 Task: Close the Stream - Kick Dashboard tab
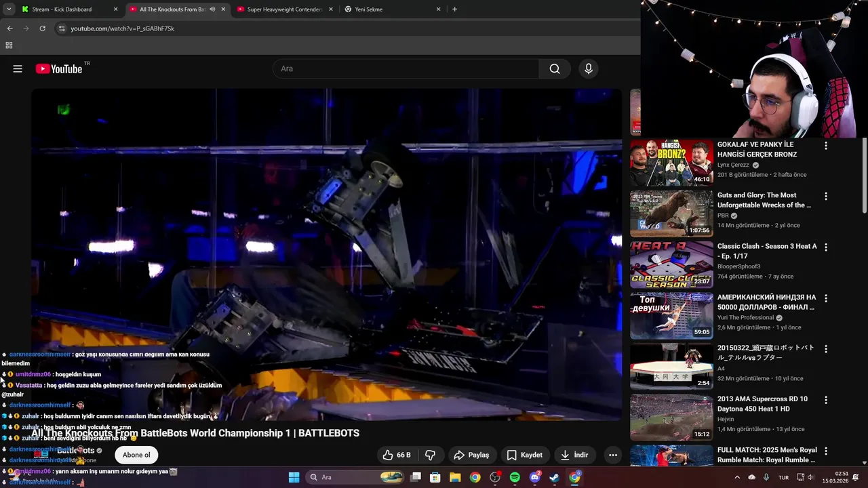click(x=116, y=9)
